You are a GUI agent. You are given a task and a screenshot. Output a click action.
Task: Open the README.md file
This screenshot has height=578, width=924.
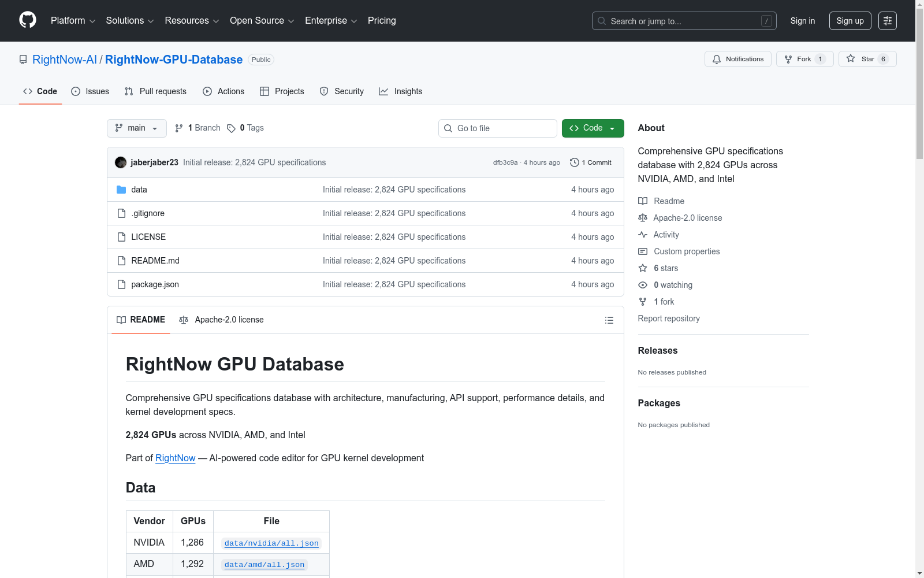tap(155, 261)
